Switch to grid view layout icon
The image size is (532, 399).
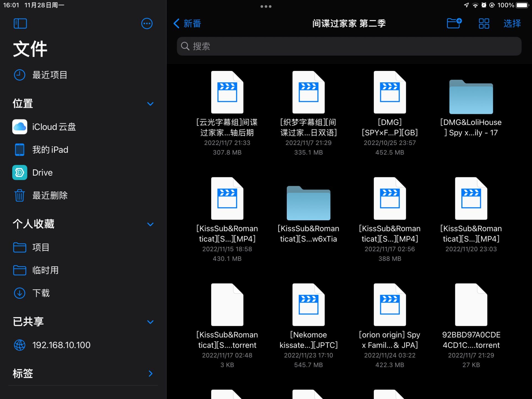tap(484, 24)
